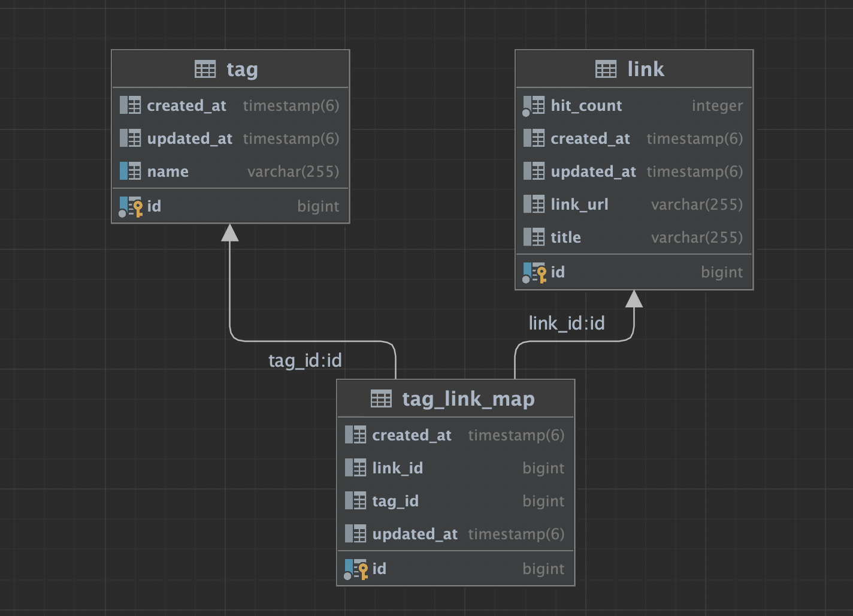Click the link_id:id relationship label
853x616 pixels.
point(567,324)
